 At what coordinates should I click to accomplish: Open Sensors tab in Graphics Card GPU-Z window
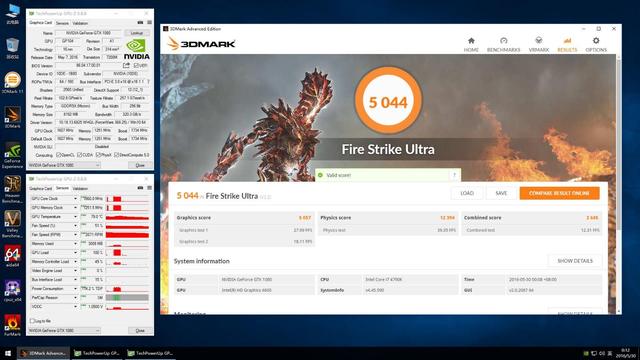[62, 23]
